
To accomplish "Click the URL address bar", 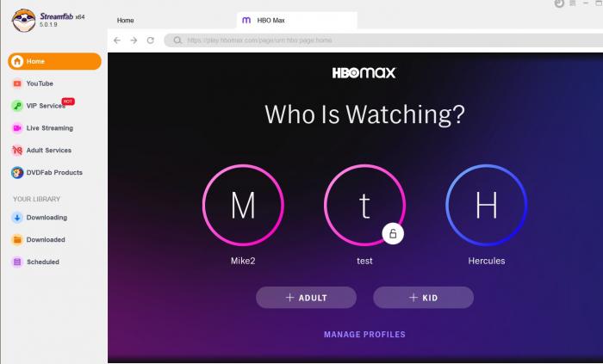I will (x=383, y=40).
